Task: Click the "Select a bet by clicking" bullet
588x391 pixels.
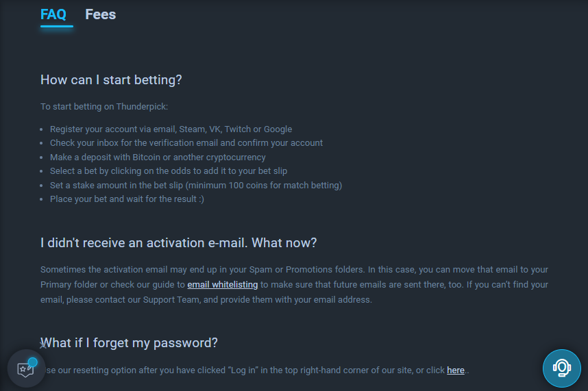Action: pos(169,171)
